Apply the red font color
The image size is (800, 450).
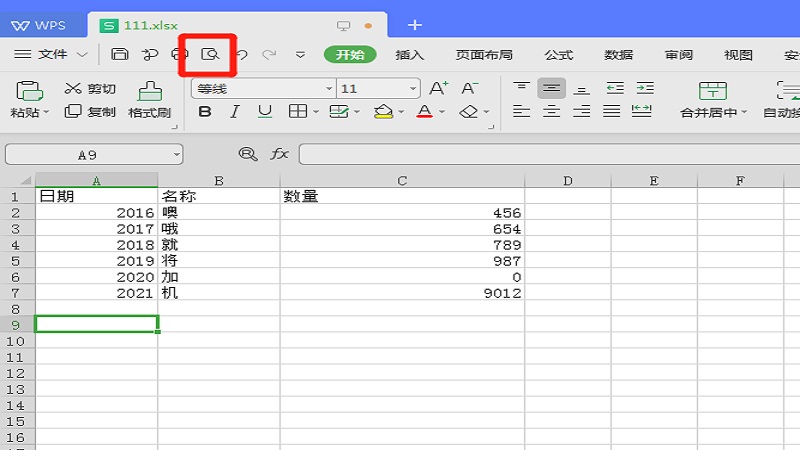click(424, 111)
